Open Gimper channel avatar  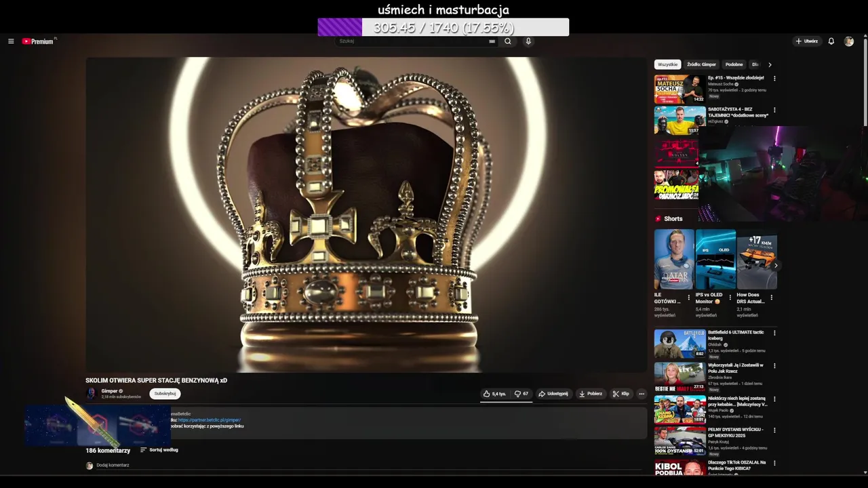(x=91, y=394)
